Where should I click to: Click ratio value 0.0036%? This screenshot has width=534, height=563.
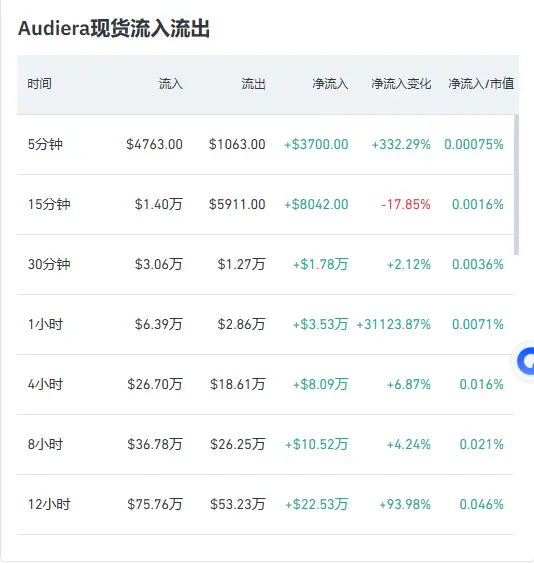tap(478, 264)
